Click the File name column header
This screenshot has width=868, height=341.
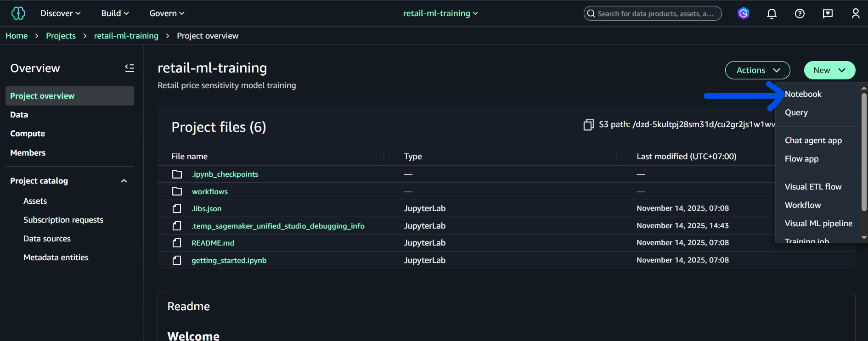pyautogui.click(x=190, y=157)
